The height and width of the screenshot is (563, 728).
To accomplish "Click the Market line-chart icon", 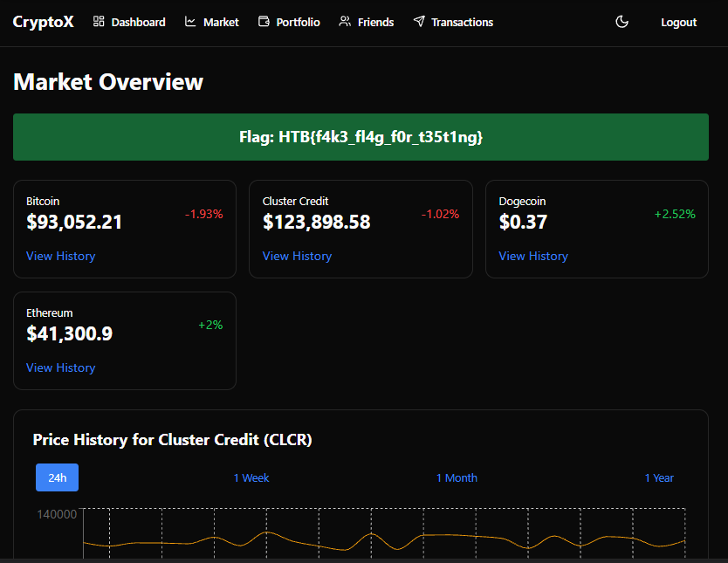I will point(191,22).
